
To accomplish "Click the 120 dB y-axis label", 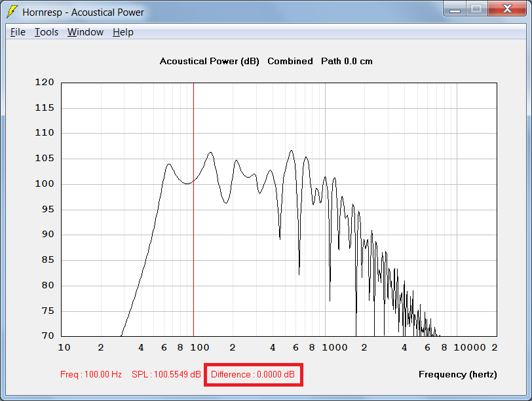I will click(45, 82).
